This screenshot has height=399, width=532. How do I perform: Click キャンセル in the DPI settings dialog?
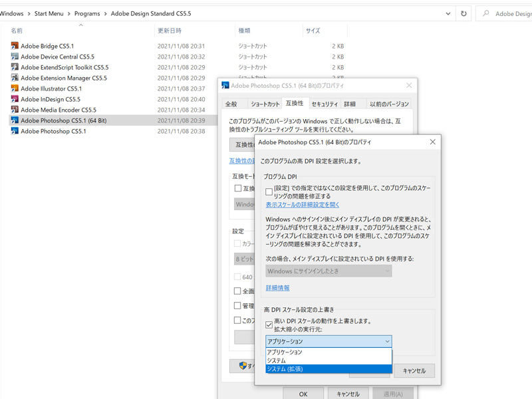414,371
